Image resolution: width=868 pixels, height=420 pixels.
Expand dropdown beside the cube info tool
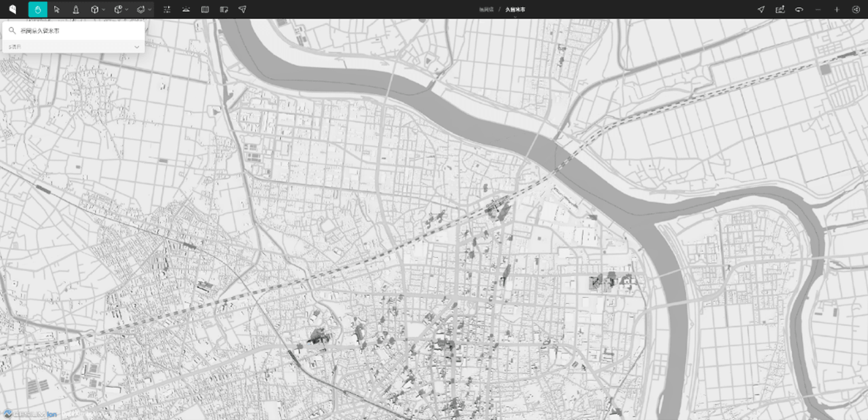click(127, 10)
